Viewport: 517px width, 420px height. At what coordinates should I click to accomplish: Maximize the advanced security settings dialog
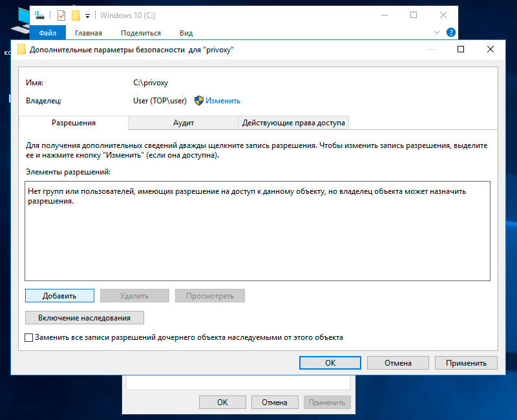point(461,49)
